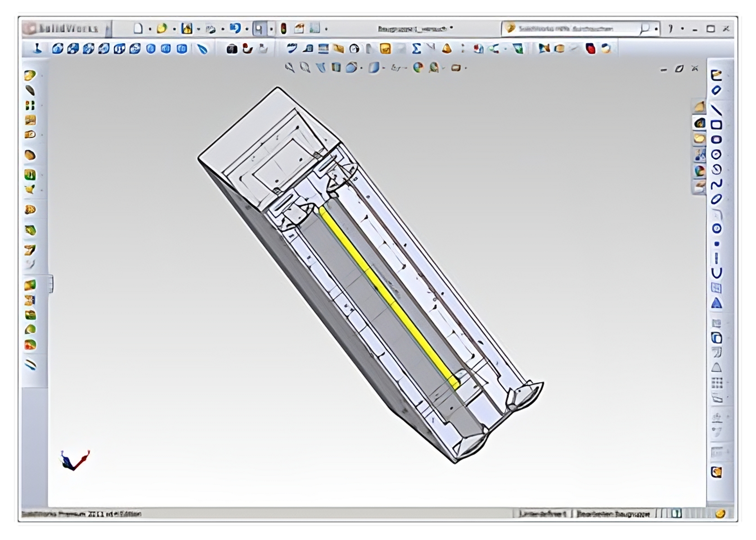Image resolution: width=756 pixels, height=540 pixels.
Task: Toggle the highlighted Select cursor tool
Action: (x=259, y=29)
